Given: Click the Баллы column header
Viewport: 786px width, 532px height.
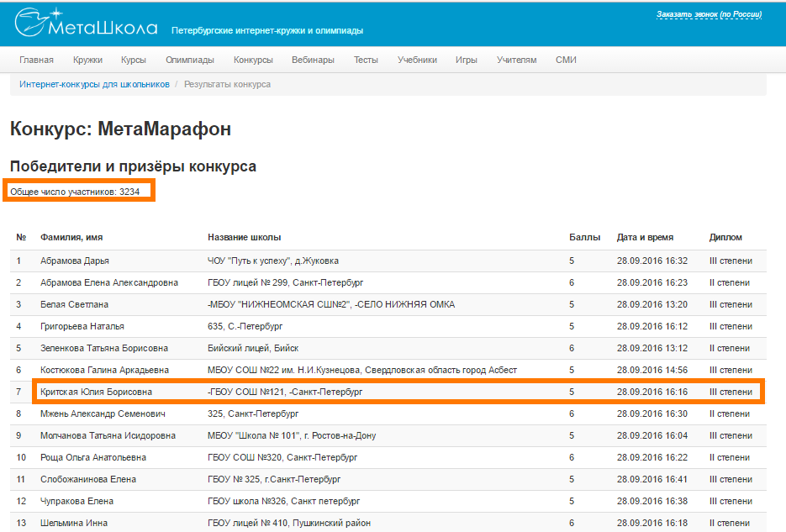Looking at the screenshot, I should tap(584, 237).
